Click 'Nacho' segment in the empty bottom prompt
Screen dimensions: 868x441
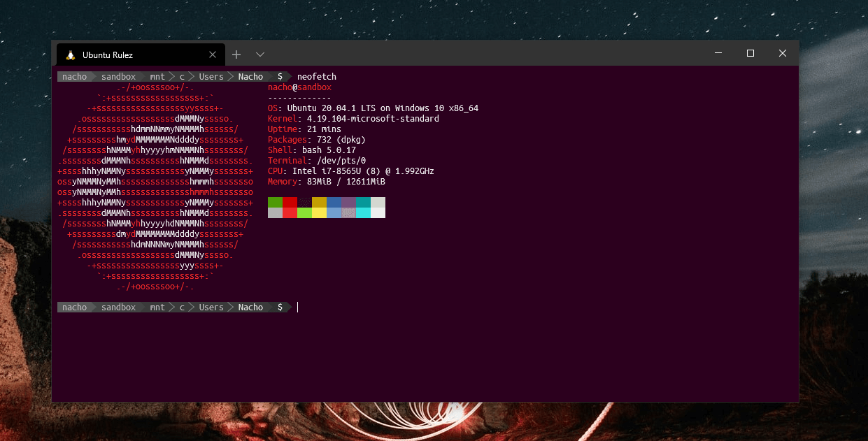coord(250,308)
